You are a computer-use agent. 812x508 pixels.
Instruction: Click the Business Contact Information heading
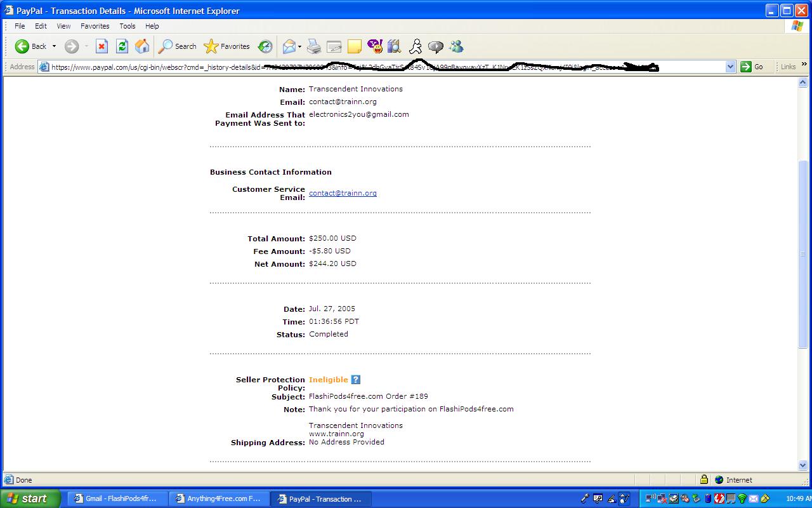(x=271, y=172)
